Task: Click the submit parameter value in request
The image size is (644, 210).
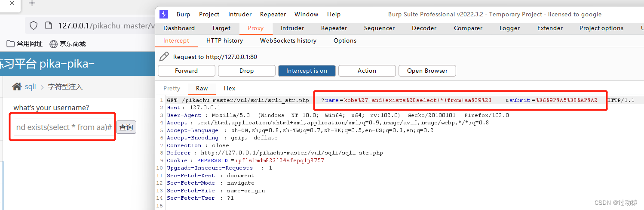Action: [566, 100]
